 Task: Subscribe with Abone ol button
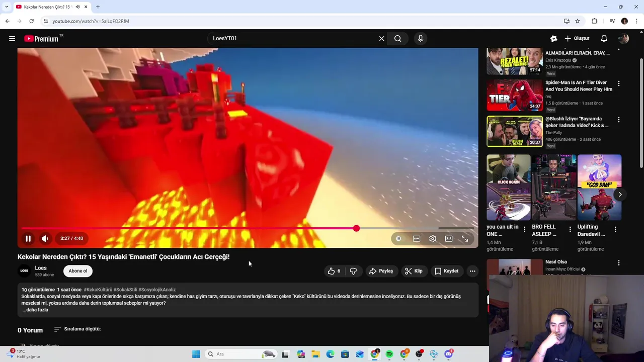pyautogui.click(x=78, y=271)
